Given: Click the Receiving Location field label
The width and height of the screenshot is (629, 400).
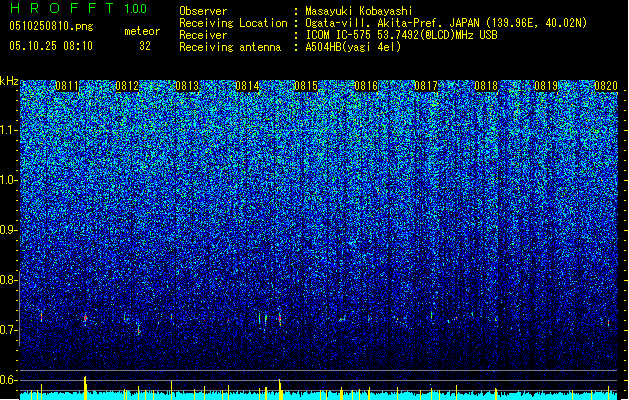Looking at the screenshot, I should (x=233, y=23).
